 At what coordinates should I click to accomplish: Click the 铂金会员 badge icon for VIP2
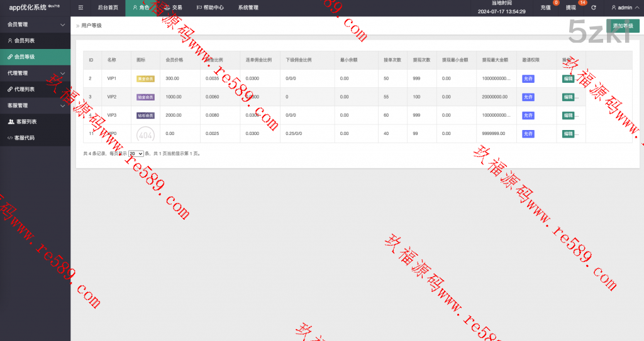click(145, 97)
